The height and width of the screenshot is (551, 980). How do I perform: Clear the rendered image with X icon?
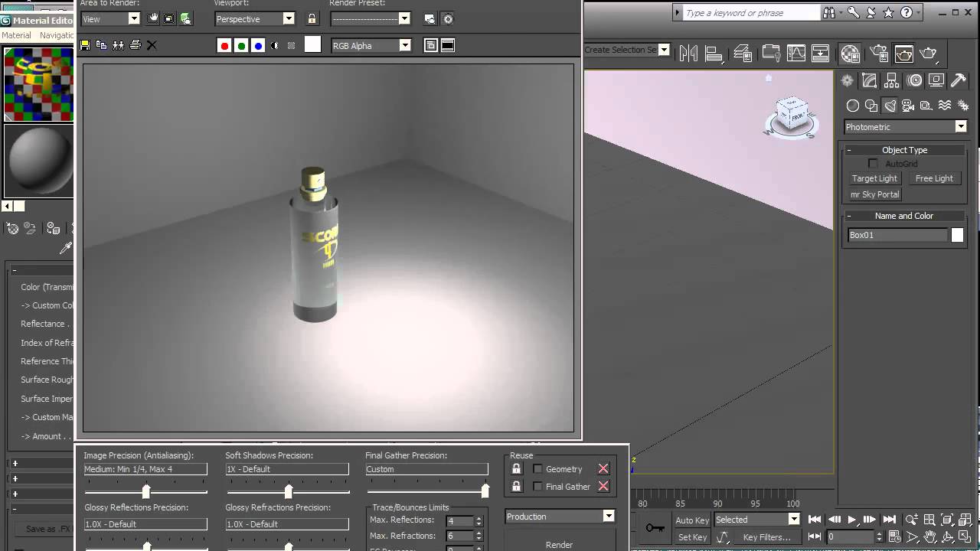152,45
